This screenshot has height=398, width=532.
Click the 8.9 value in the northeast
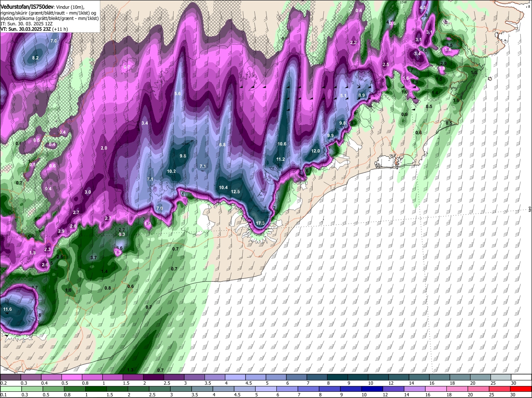point(362,95)
